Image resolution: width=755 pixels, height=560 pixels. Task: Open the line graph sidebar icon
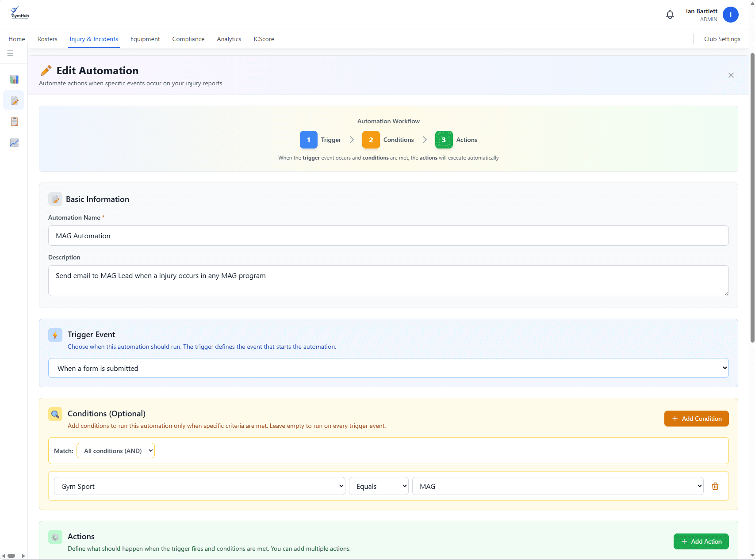(14, 143)
